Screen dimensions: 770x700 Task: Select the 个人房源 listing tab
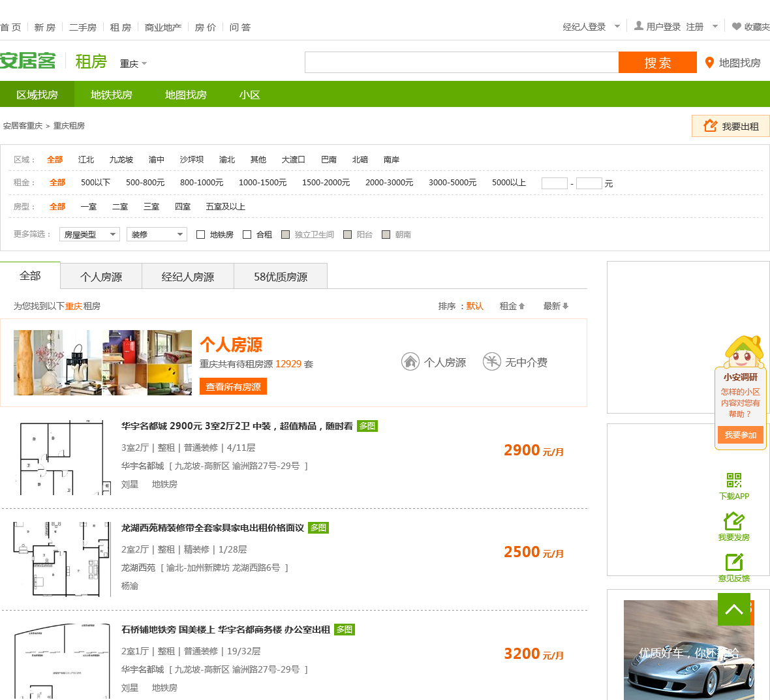coord(101,277)
